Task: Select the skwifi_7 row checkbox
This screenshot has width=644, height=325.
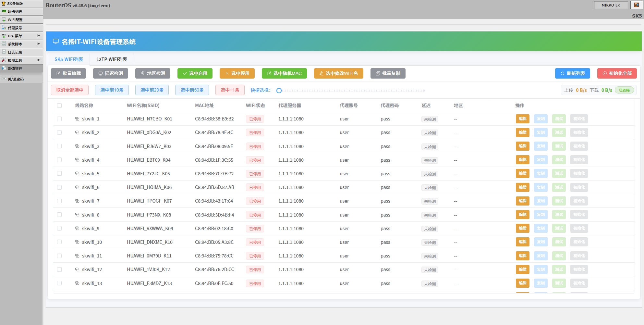Action: click(x=59, y=201)
